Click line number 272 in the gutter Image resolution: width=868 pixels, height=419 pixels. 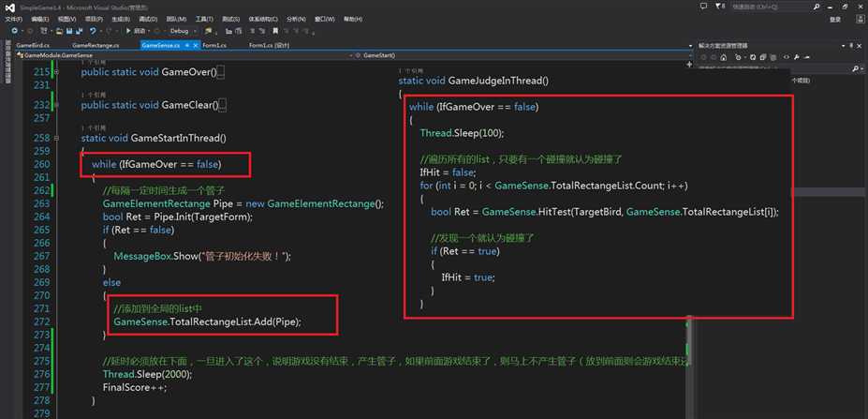[x=41, y=322]
